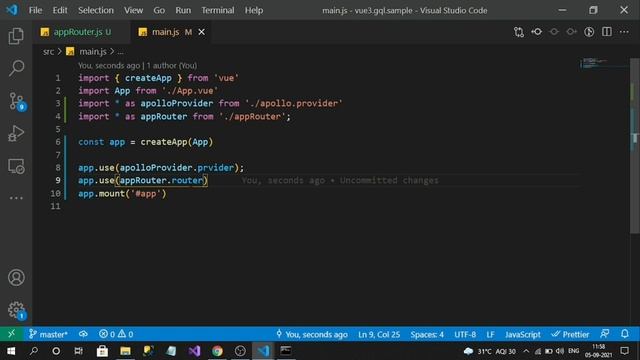Open the Remote Explorer view
The height and width of the screenshot is (360, 640).
coord(16,166)
